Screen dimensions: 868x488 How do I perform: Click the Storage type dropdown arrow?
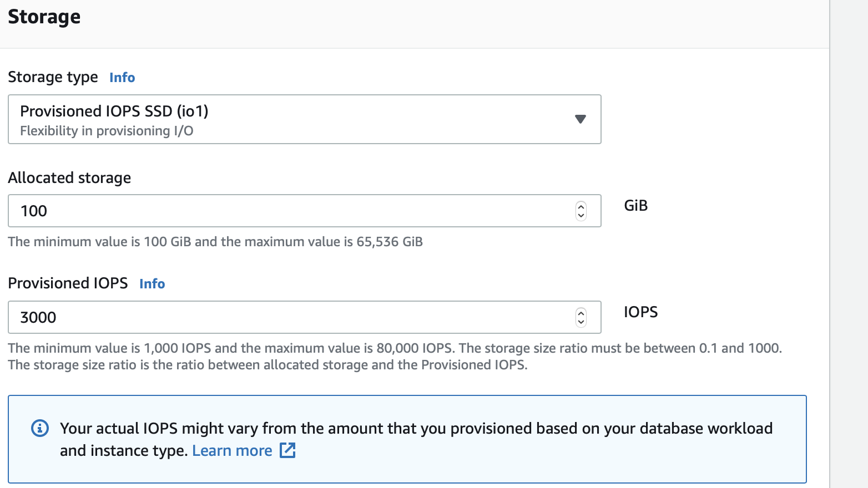coord(581,119)
